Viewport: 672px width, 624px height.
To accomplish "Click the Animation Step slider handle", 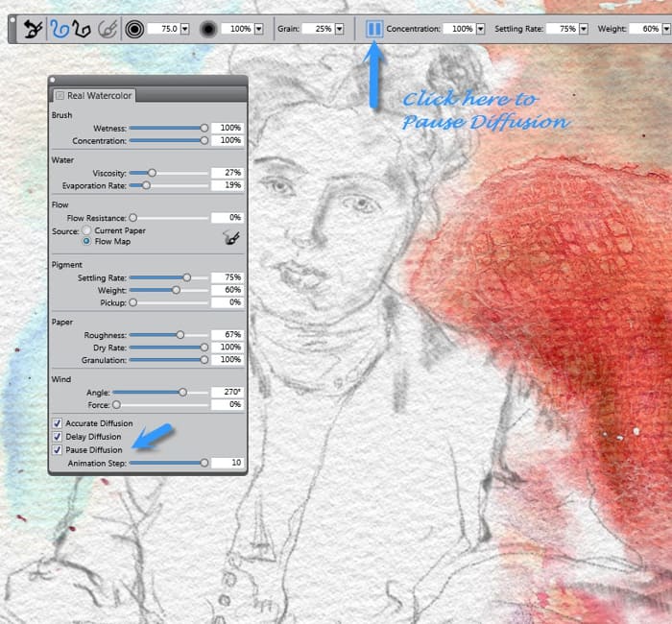I will click(204, 463).
